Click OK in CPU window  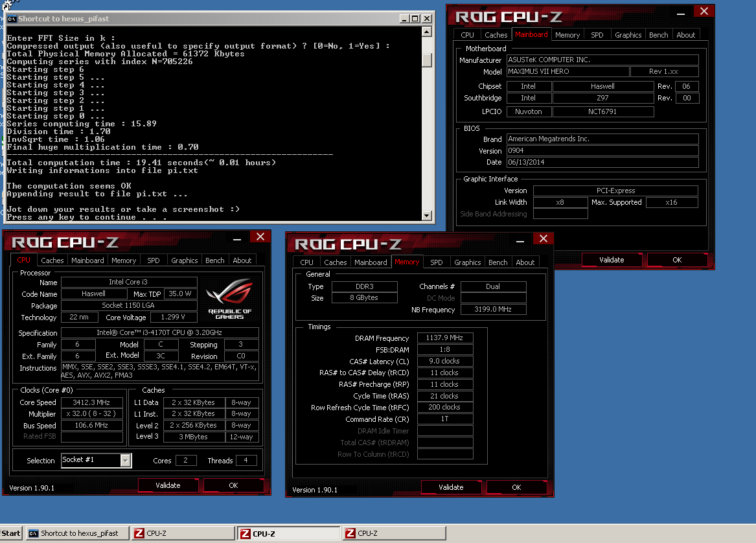(233, 485)
